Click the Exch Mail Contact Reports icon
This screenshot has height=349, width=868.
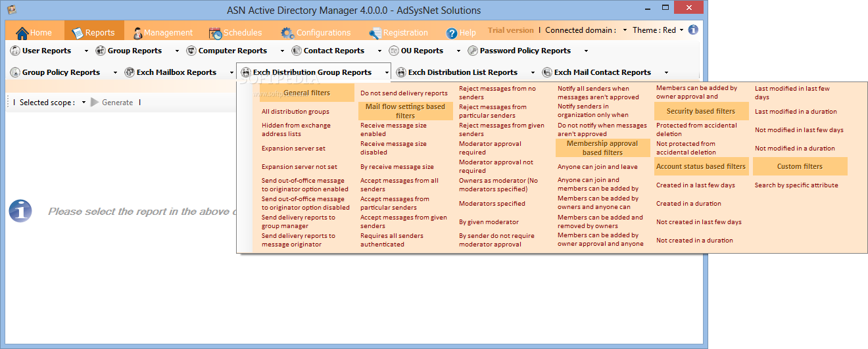[547, 72]
